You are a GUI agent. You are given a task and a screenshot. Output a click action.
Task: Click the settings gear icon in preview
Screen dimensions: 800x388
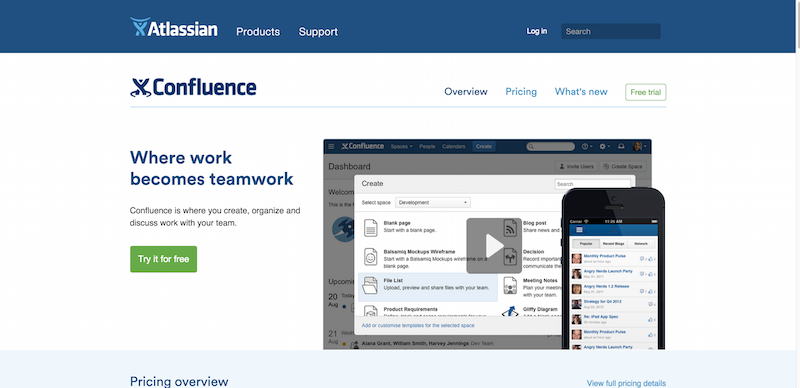604,147
